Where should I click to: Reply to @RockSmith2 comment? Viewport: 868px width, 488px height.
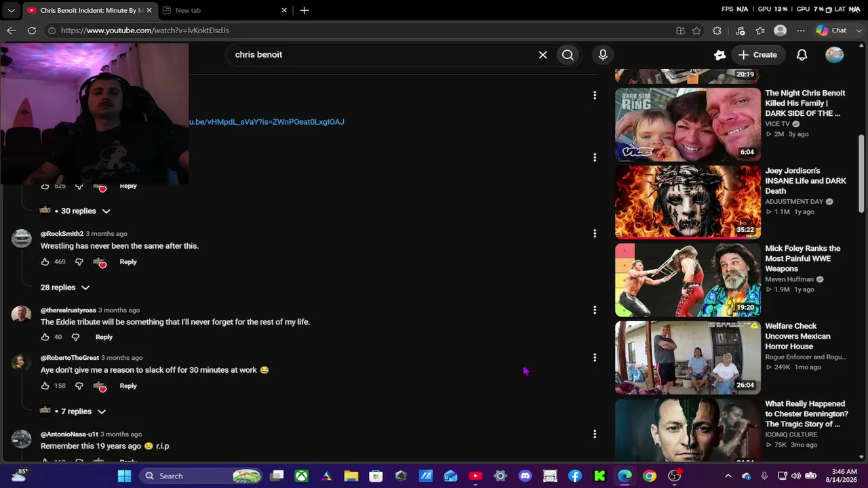point(128,262)
